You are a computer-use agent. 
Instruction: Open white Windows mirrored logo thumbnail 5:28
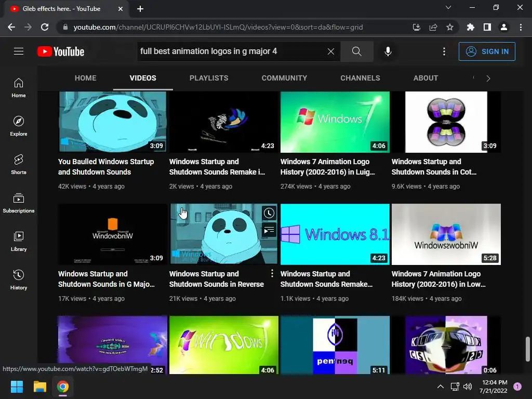[446, 234]
